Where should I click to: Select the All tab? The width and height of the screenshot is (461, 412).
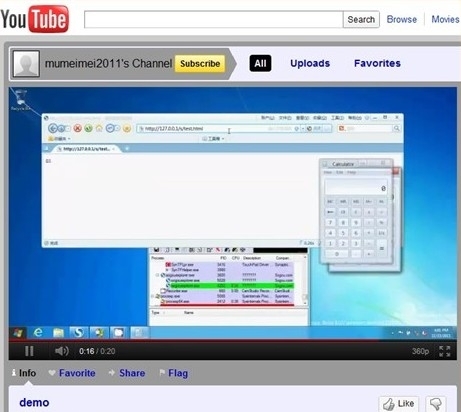(x=260, y=63)
